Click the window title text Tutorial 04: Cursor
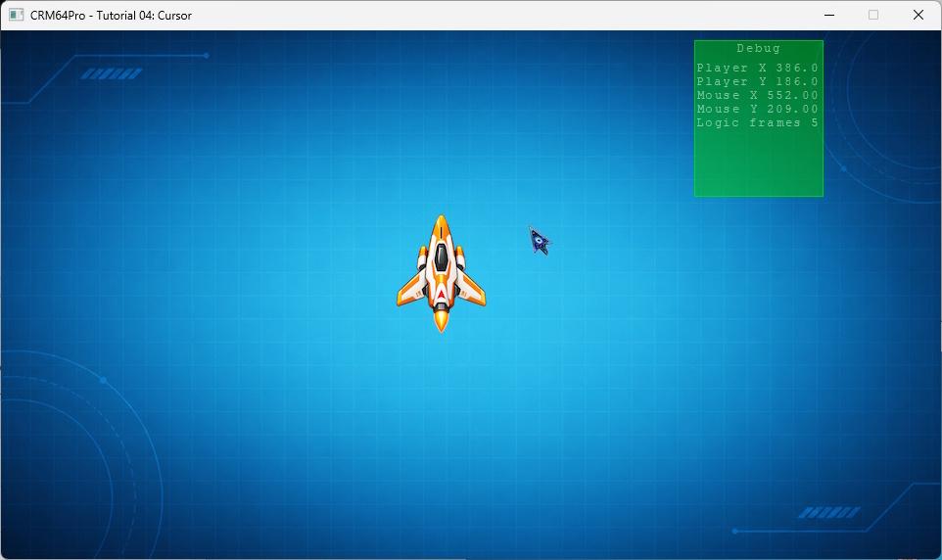The width and height of the screenshot is (942, 560). pyautogui.click(x=144, y=16)
